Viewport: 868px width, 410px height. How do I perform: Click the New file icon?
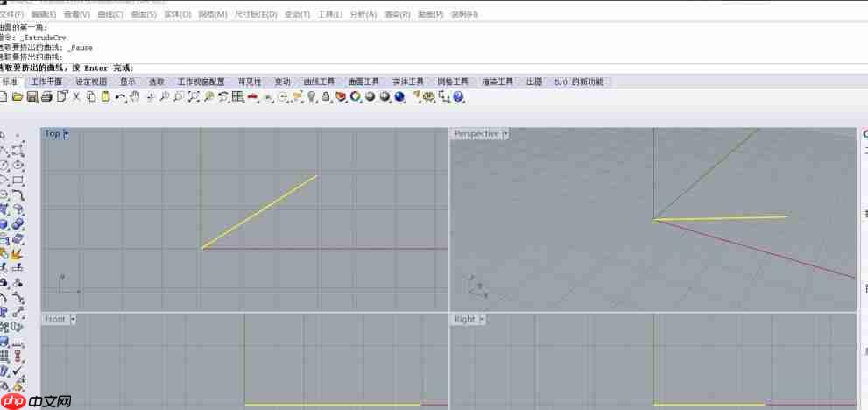pyautogui.click(x=3, y=97)
